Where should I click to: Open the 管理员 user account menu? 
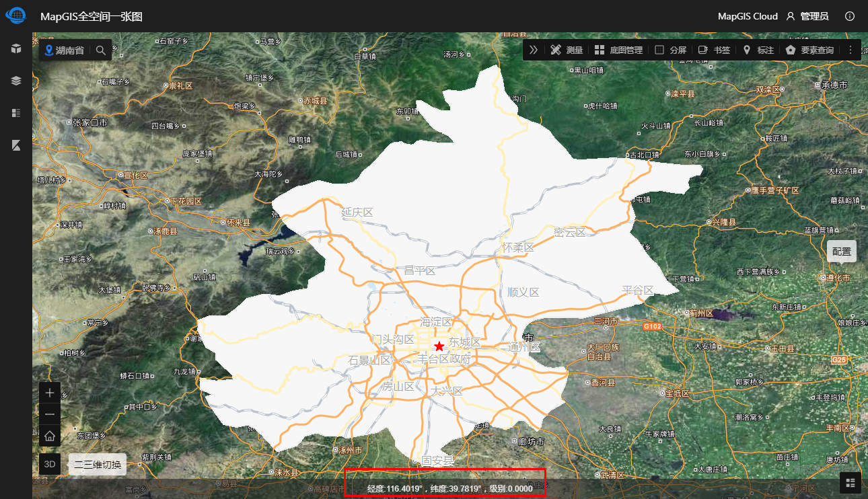point(807,16)
